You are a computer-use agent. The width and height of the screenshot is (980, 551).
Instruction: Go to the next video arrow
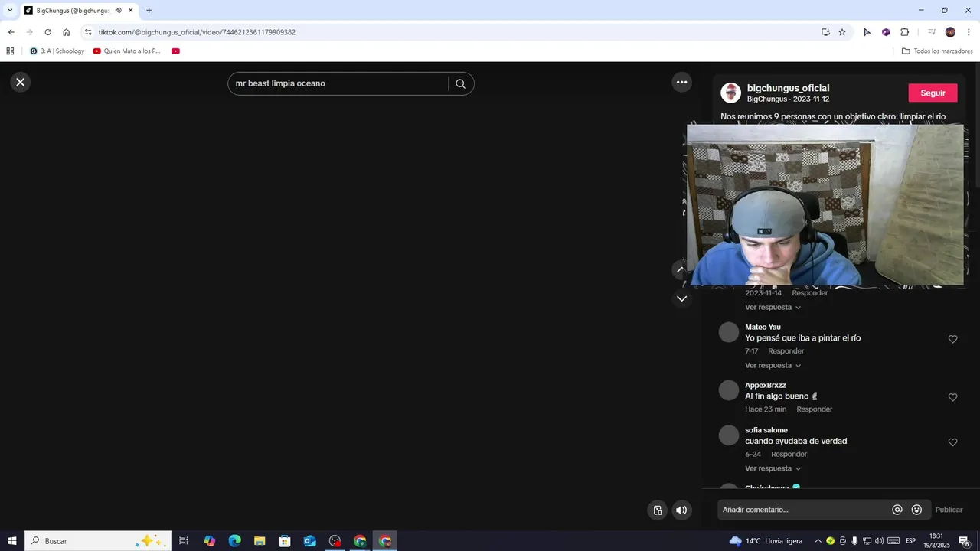coord(681,298)
